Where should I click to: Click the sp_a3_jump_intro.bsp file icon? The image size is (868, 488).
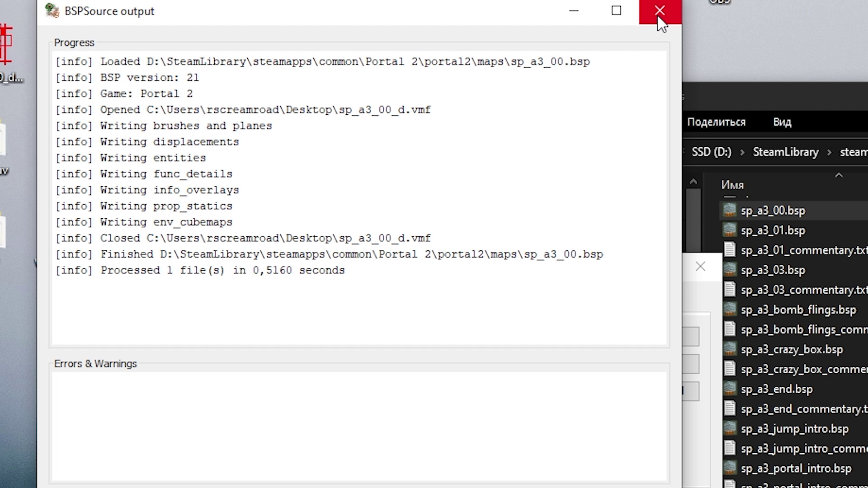729,429
